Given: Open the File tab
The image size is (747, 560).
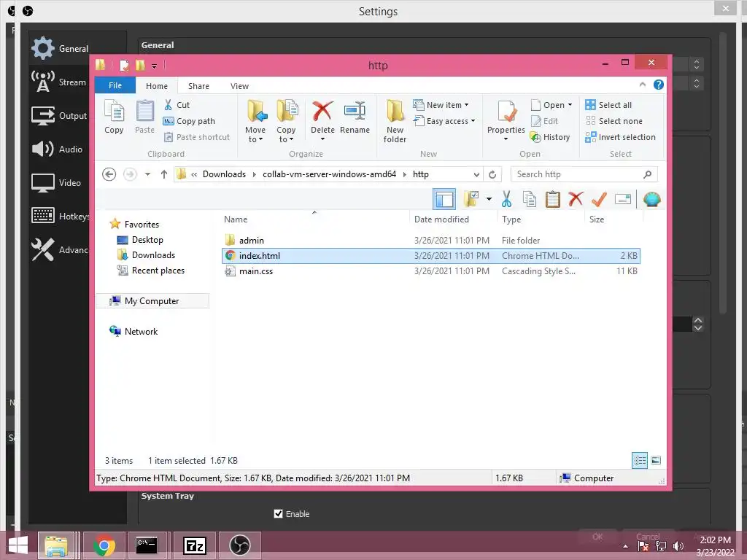Looking at the screenshot, I should [115, 85].
